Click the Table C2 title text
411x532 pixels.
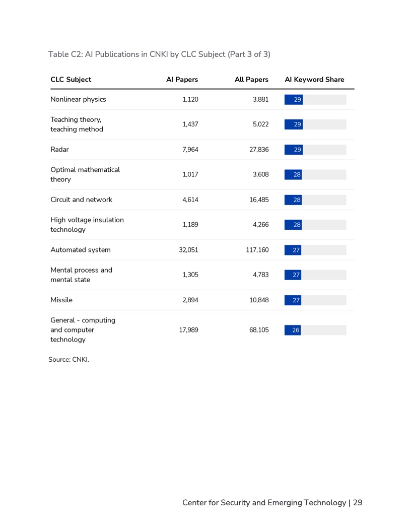pos(159,54)
